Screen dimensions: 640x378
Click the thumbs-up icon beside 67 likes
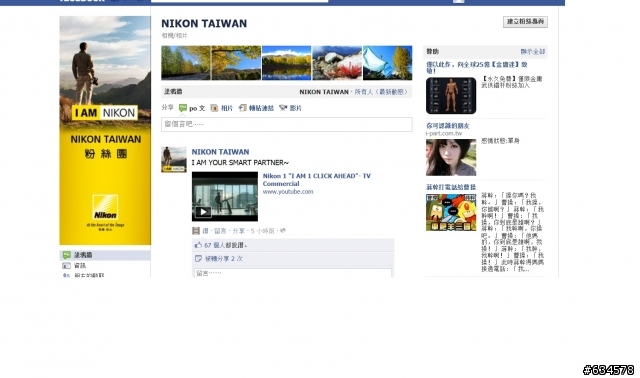click(x=198, y=245)
